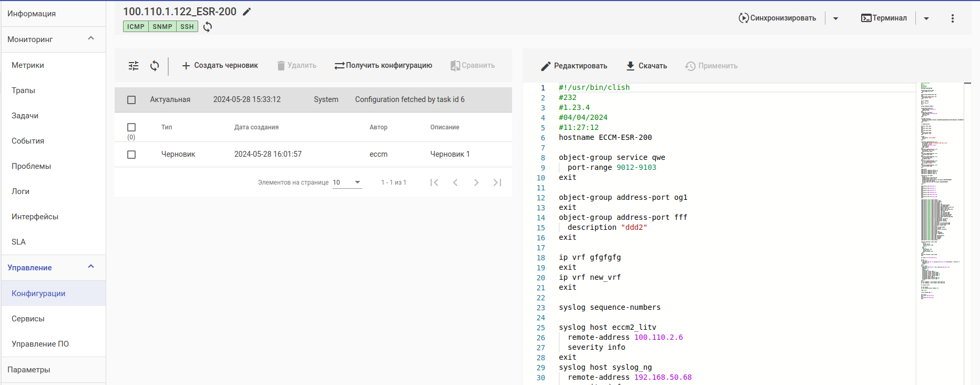980x385 pixels.
Task: Navigate to Интерфейсы in the sidebar
Action: (35, 217)
